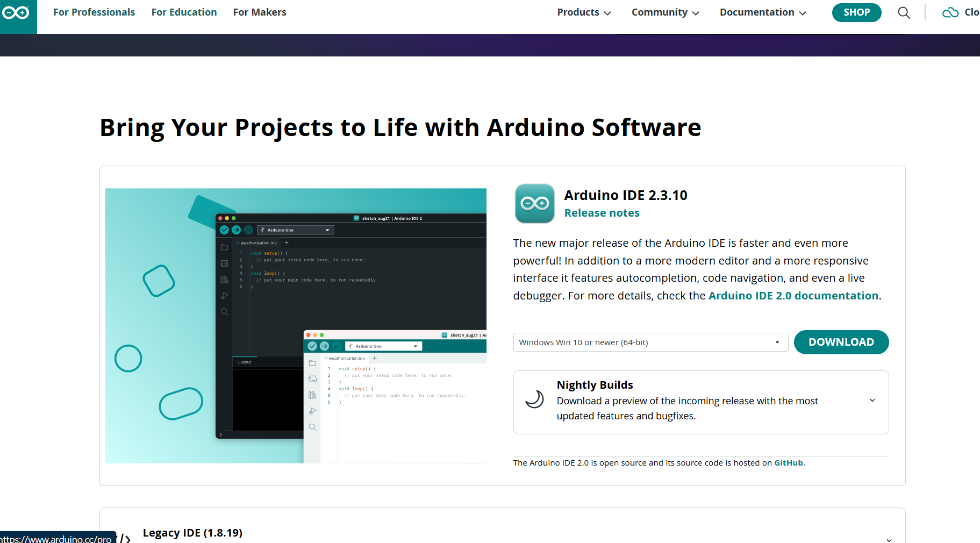Click the Arduino IDE app icon
The image size is (980, 543).
pyautogui.click(x=534, y=203)
